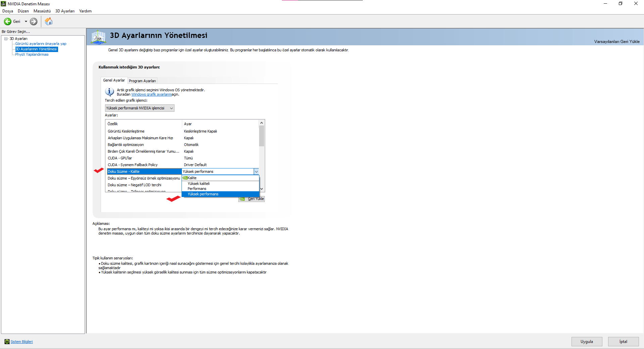Screen dimensions: 644x349
Task: Open the Tercih edilen grafik işlemci dropdown
Action: pyautogui.click(x=140, y=108)
